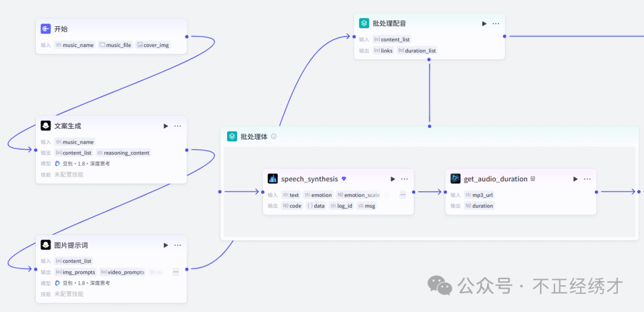Expand hidden input parameters in speech_synthesis
Screen dimensions: 644x312
point(402,194)
